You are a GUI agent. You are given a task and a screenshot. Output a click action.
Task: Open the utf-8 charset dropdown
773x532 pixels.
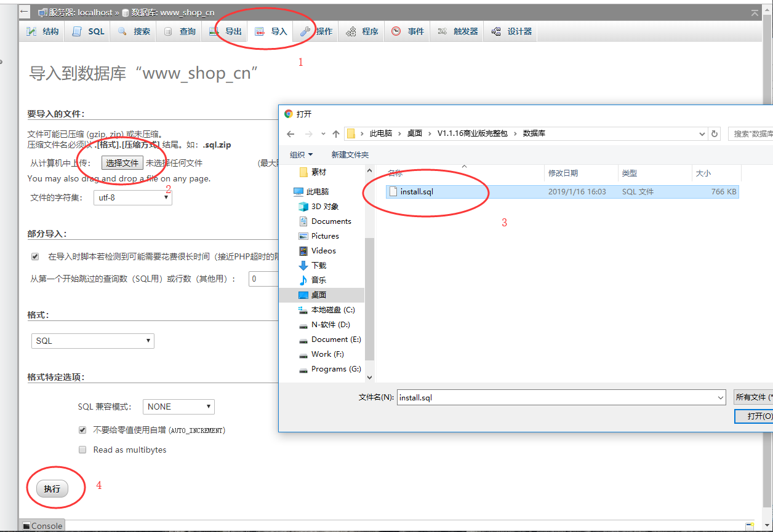[x=132, y=198]
